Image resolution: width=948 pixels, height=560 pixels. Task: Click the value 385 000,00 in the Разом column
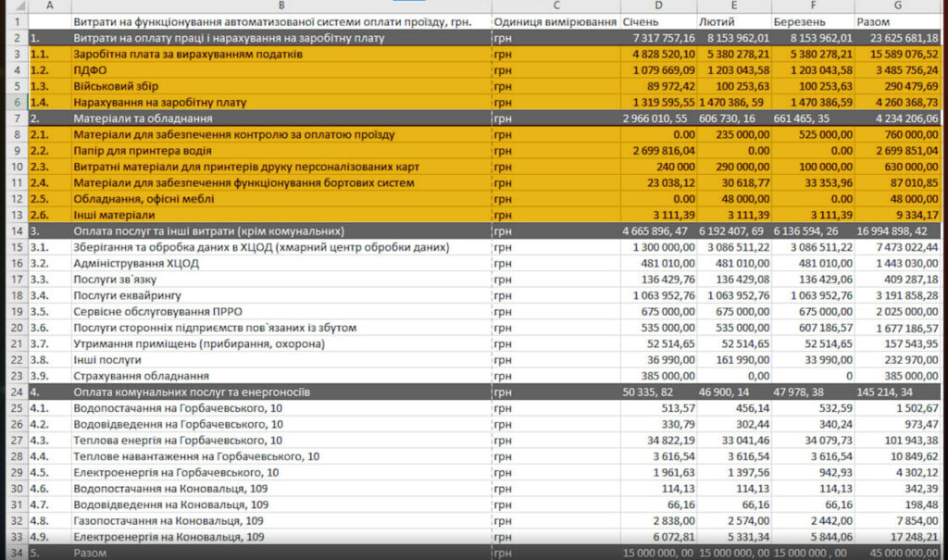point(911,376)
